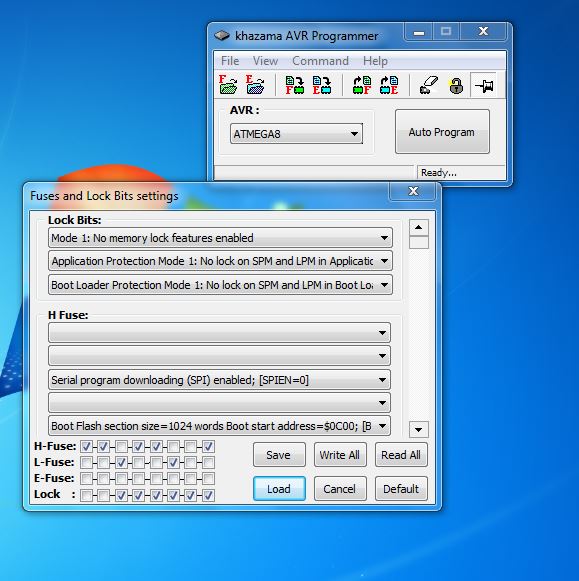Click the Auto Program button

(442, 132)
